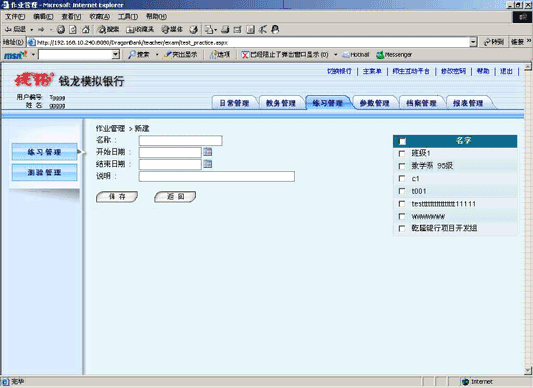Click the page vertical scrollbar down arrow
Image resolution: width=533 pixels, height=388 pixels.
528,370
